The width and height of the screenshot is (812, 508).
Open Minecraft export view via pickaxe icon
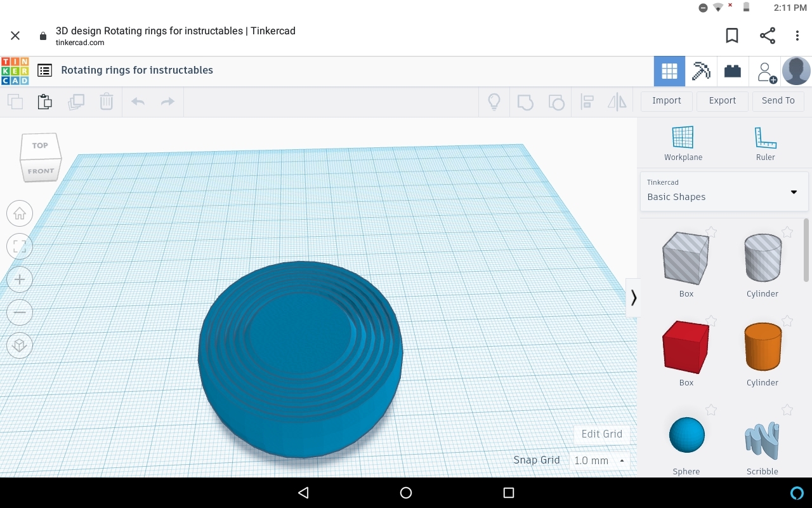click(x=700, y=70)
